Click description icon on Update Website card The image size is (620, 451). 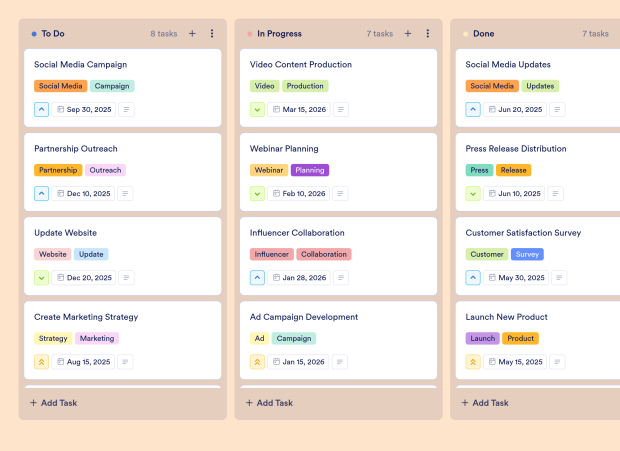(126, 278)
